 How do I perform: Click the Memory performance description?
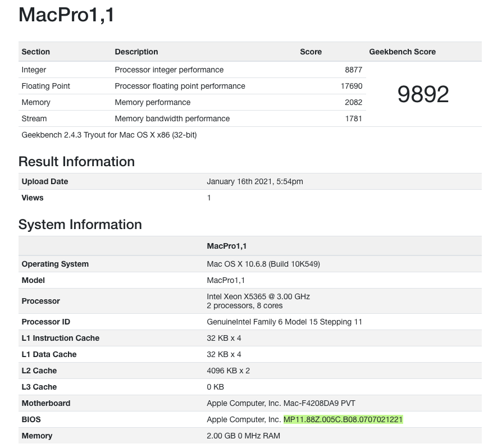pos(153,103)
